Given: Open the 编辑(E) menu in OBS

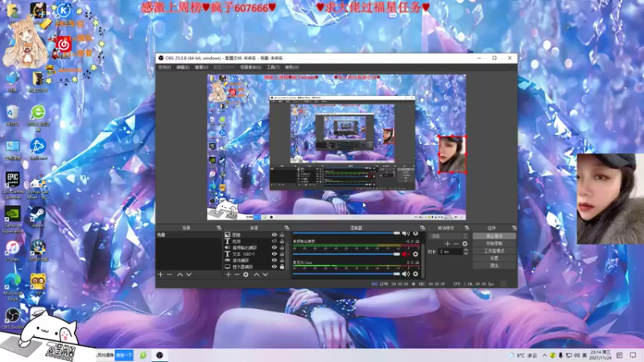Looking at the screenshot, I should pyautogui.click(x=183, y=68).
